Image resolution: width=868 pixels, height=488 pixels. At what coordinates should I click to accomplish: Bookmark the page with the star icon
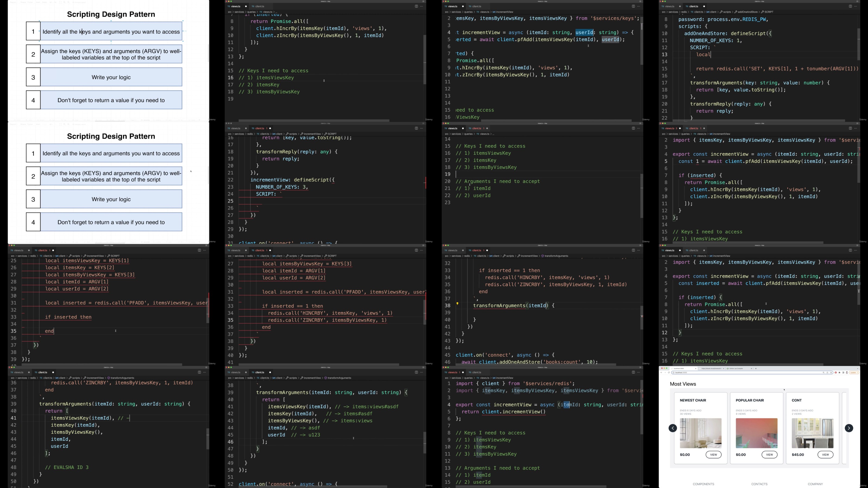pos(831,373)
